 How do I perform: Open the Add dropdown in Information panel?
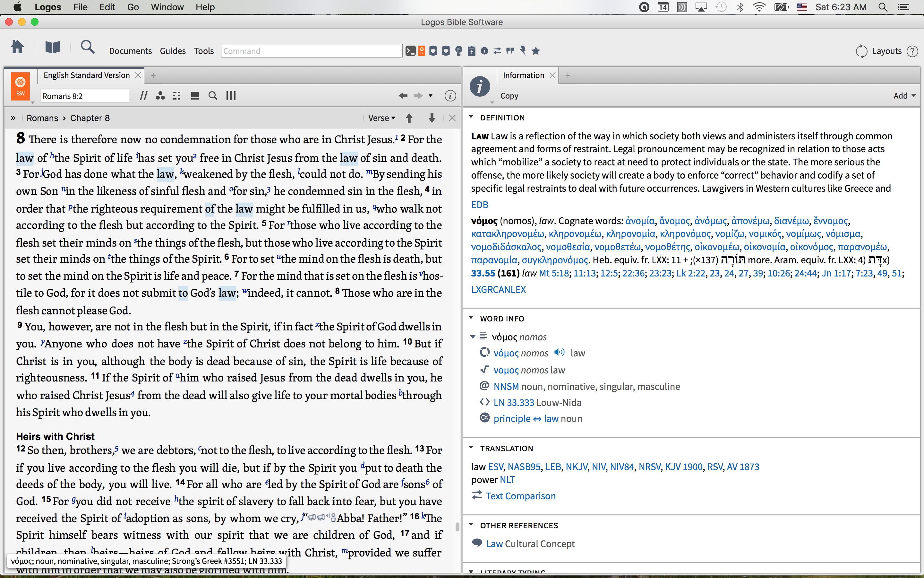point(904,96)
